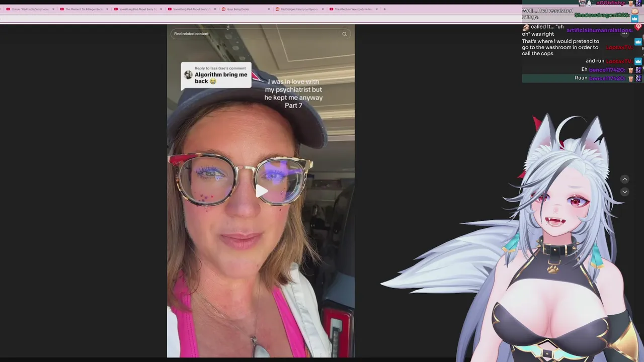The width and height of the screenshot is (644, 362).
Task: Click the Reddit favicon on Gays Being Dudes tab
Action: point(224,9)
